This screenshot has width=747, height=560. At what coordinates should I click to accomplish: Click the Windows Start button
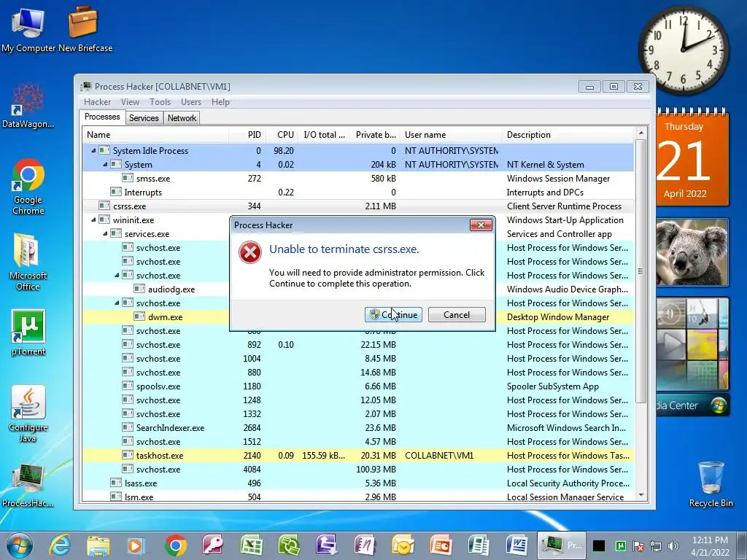pyautogui.click(x=20, y=545)
